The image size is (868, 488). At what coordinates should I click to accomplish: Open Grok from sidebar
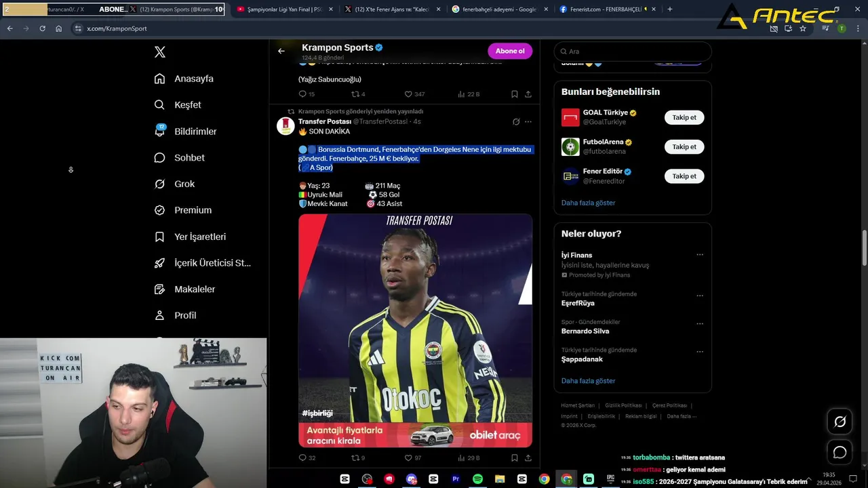tap(175, 184)
